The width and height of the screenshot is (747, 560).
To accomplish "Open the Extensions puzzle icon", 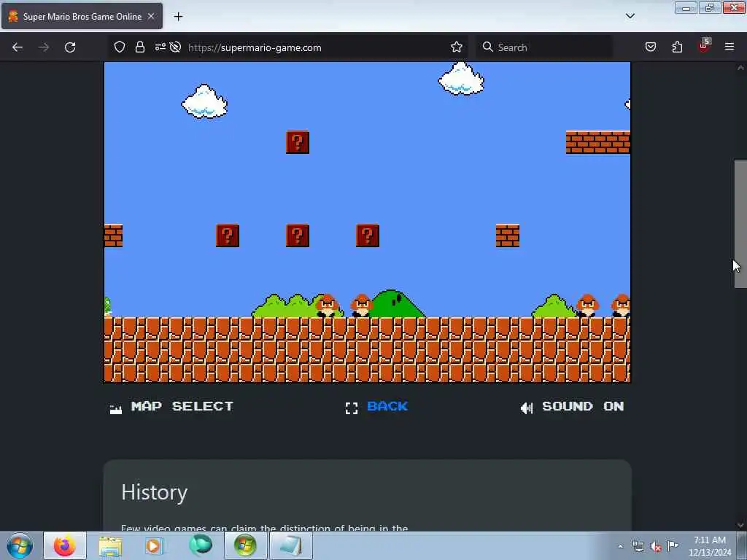I will point(677,47).
